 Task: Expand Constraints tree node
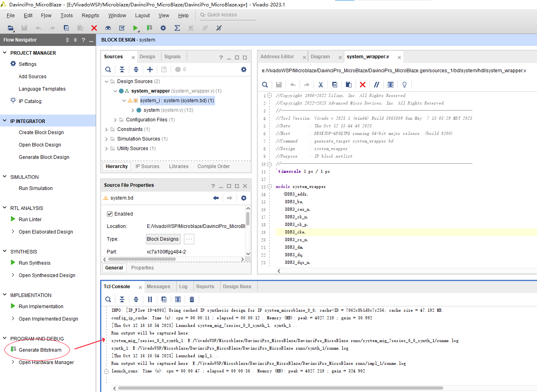pos(107,129)
